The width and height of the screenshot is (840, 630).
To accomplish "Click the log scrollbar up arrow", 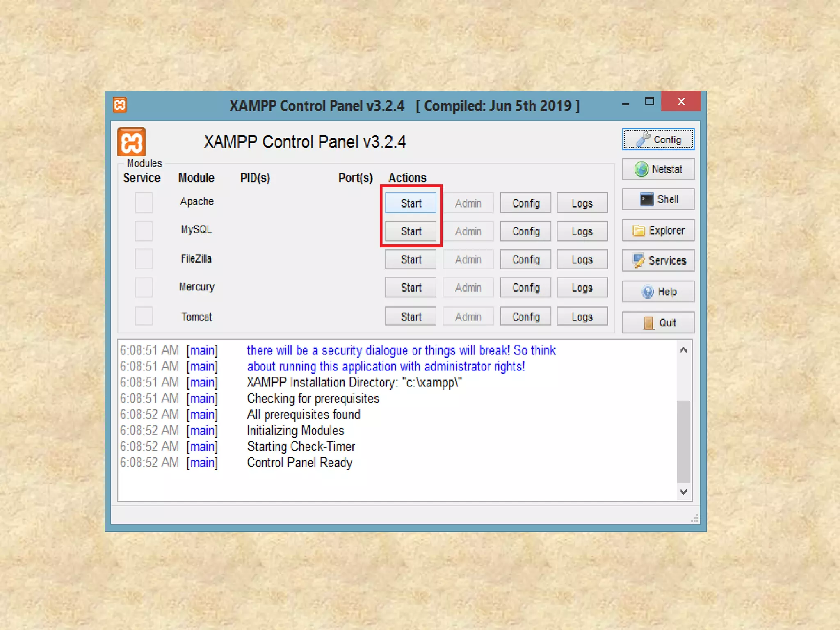I will click(x=683, y=350).
